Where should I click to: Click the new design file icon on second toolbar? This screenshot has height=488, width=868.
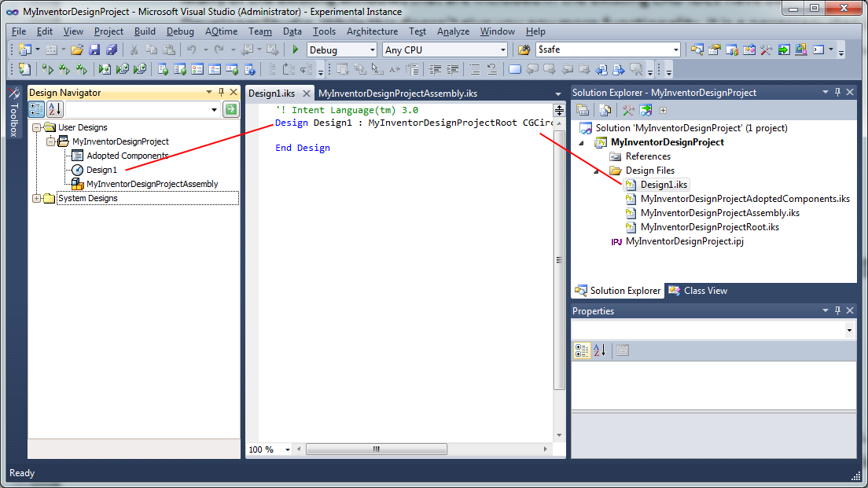point(24,70)
